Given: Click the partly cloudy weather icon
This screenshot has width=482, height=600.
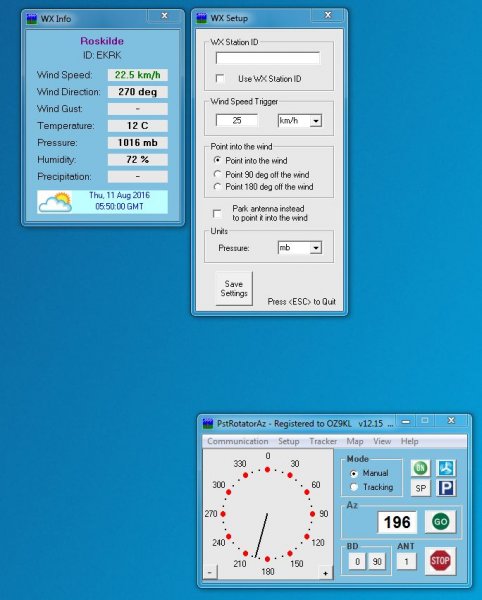Looking at the screenshot, I should coord(56,202).
